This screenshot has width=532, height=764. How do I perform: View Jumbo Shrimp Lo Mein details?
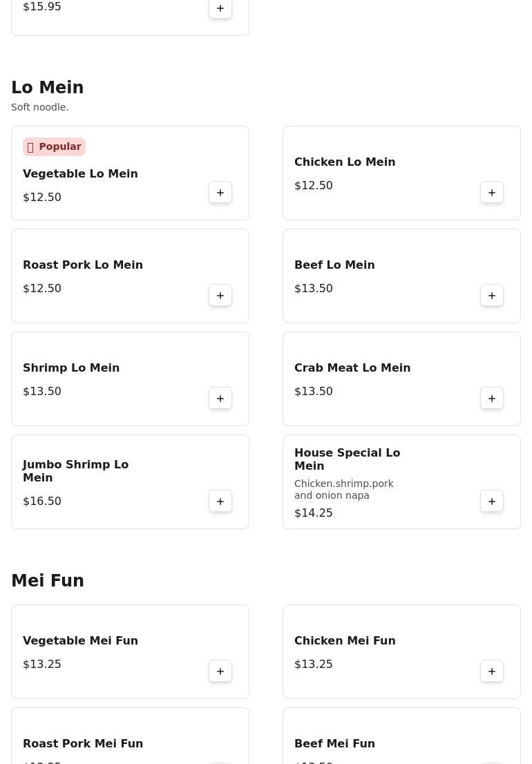[75, 471]
